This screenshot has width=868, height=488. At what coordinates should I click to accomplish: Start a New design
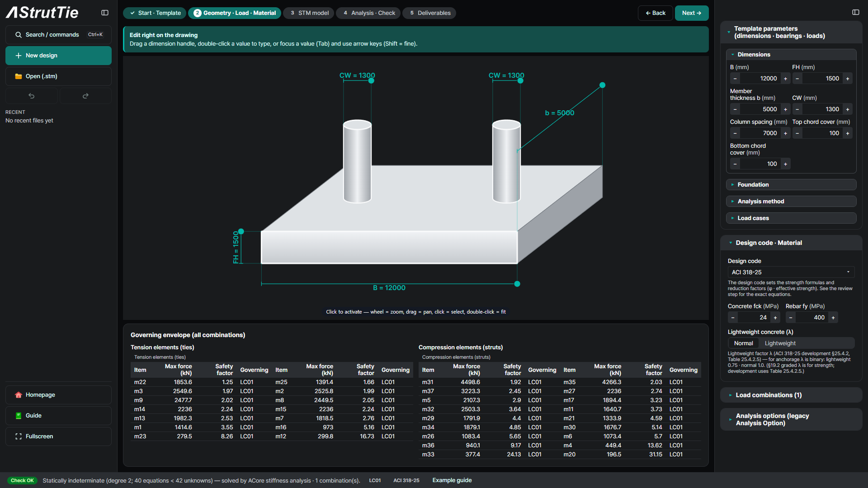pyautogui.click(x=58, y=56)
